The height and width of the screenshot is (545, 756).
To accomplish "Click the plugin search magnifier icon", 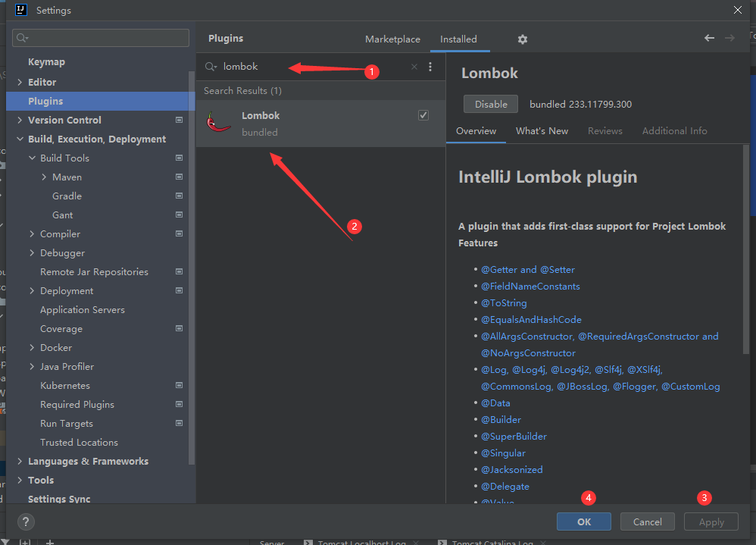I will click(211, 67).
